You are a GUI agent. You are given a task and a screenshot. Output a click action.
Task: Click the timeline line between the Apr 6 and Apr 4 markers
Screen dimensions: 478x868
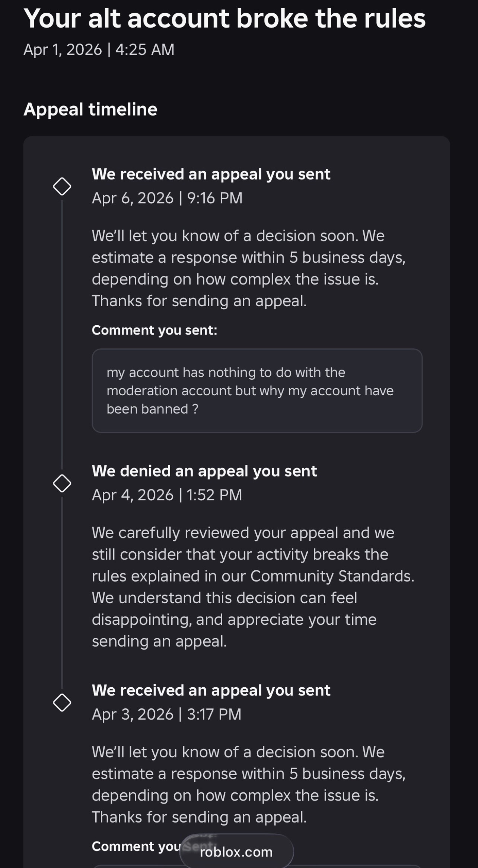point(62,335)
